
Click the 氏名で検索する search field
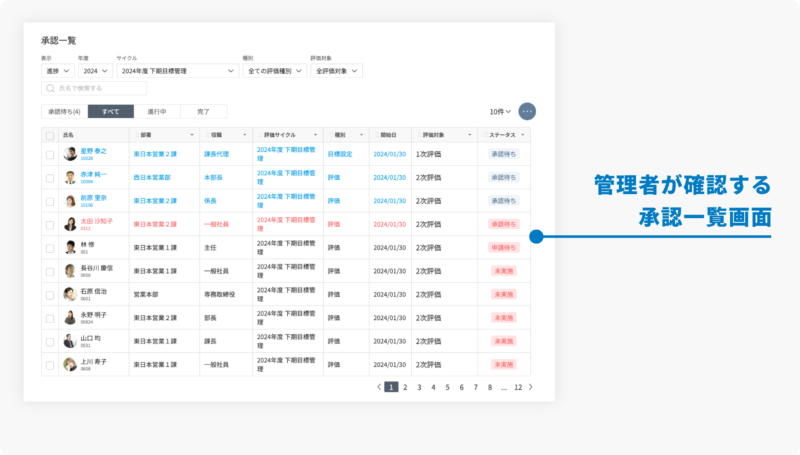pyautogui.click(x=94, y=88)
